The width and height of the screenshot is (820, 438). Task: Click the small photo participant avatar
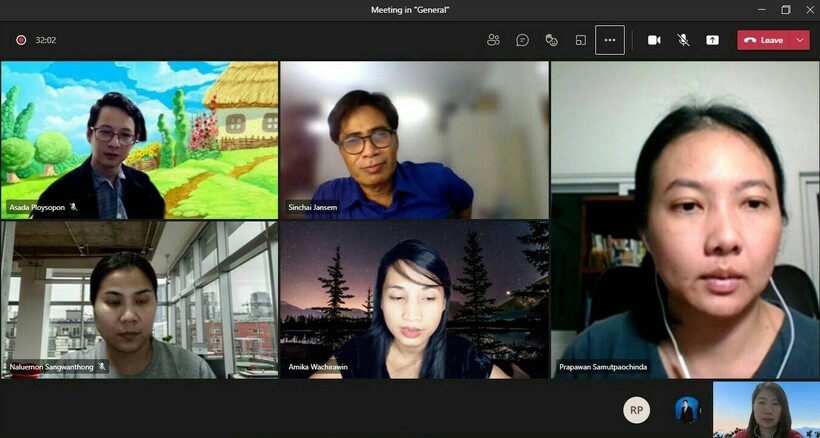pyautogui.click(x=687, y=410)
